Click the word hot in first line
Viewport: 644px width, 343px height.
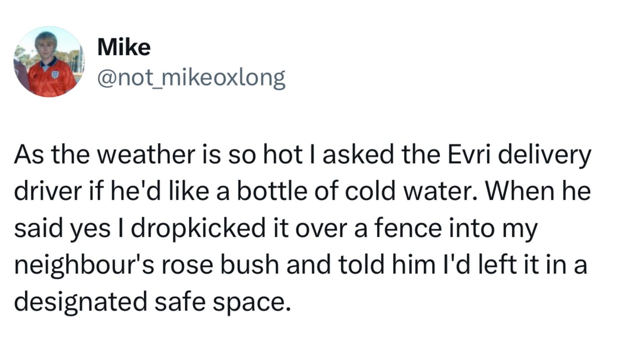coord(282,155)
